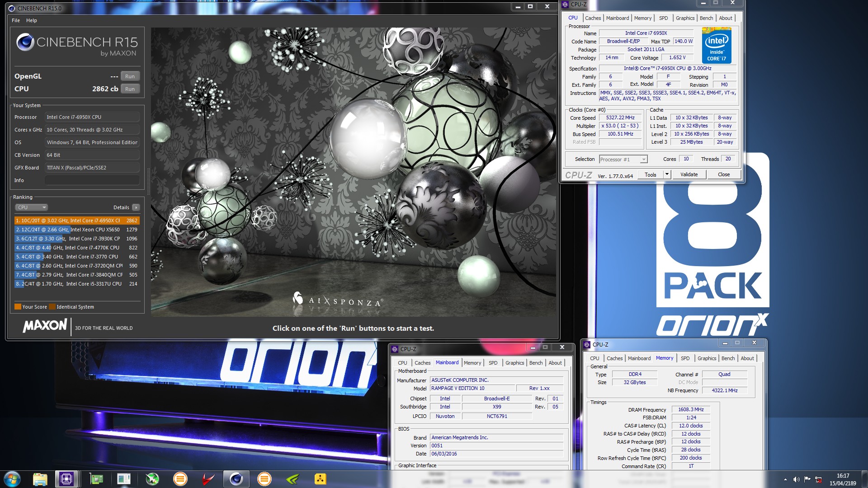Open the window-layout taskbar icon
Viewport: 868px width, 488px height.
pyautogui.click(x=123, y=479)
